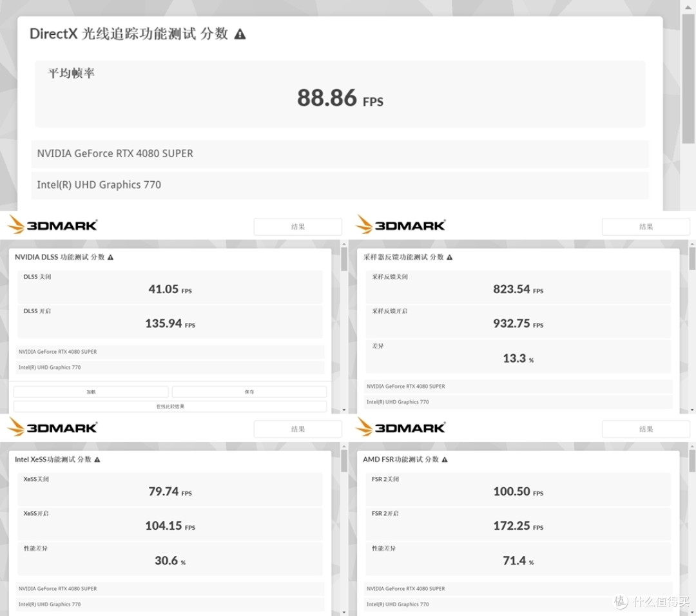Click UHD Graphics 770 row in the AMD FSR panel
696x616 pixels.
pyautogui.click(x=518, y=604)
